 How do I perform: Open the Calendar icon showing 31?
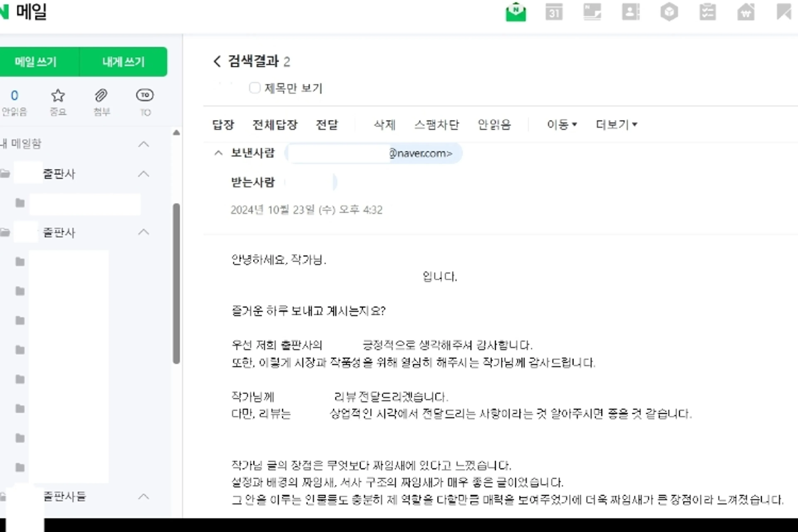[554, 12]
